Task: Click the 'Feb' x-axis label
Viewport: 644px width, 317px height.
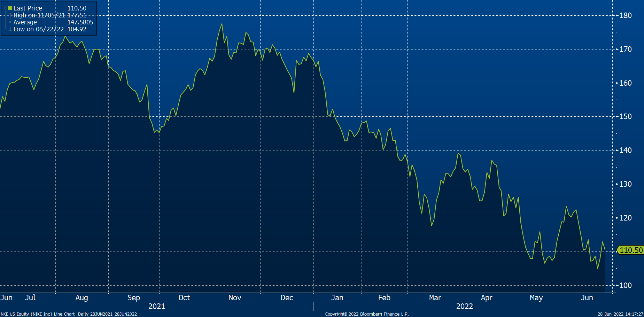Action: coord(384,297)
